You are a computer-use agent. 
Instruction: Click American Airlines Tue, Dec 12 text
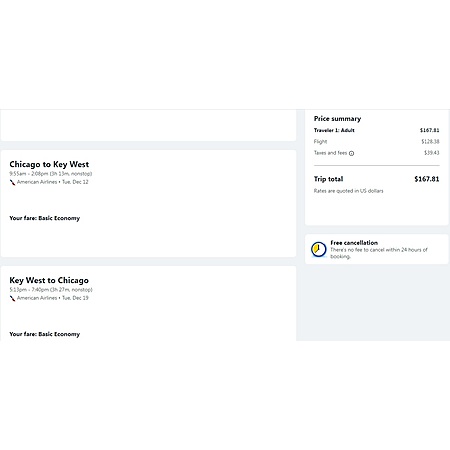click(53, 182)
